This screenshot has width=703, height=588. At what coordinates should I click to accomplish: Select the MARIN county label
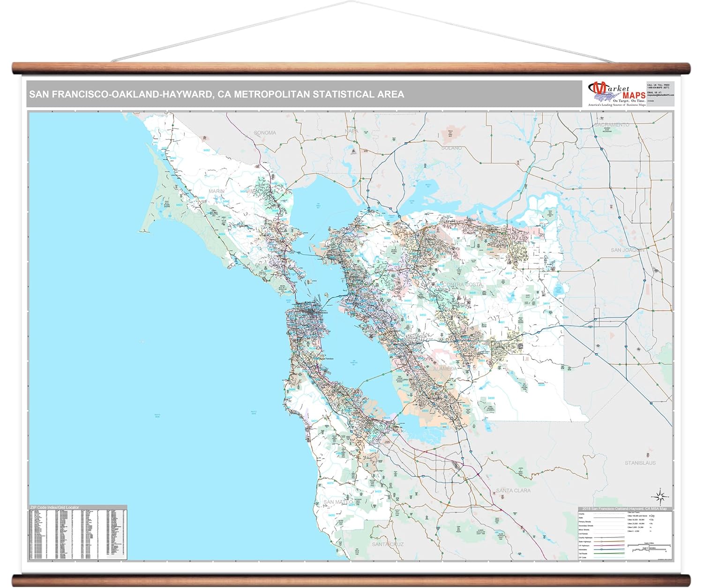pos(217,191)
